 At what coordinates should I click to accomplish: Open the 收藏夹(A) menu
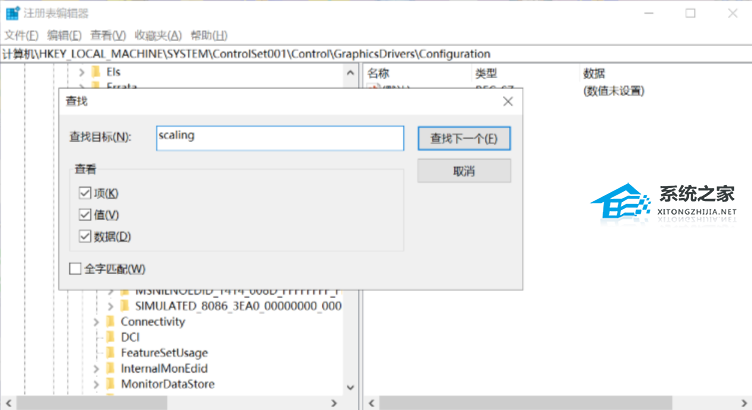(158, 35)
